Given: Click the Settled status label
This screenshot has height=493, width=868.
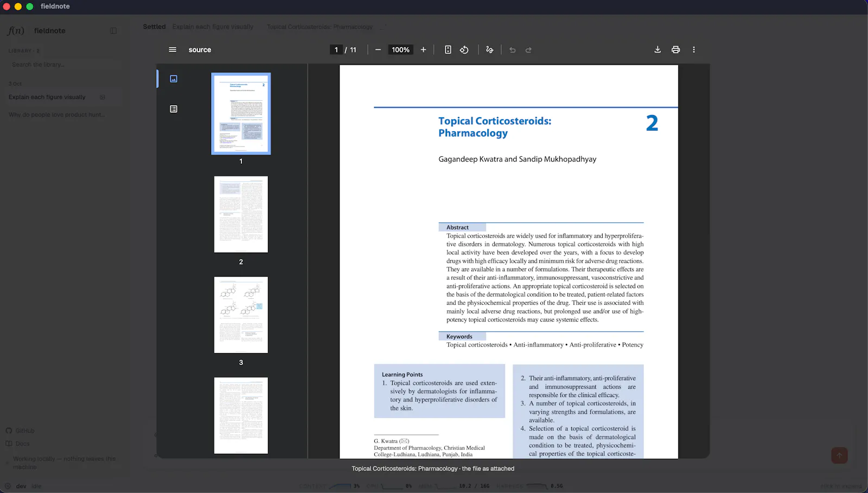Looking at the screenshot, I should click(x=155, y=27).
